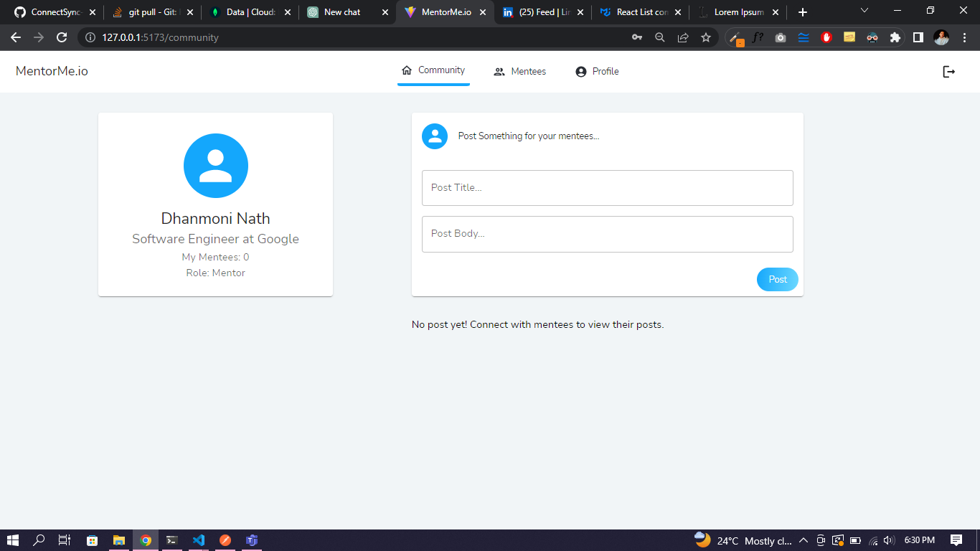
Task: Click the hidden icons chevron in system tray
Action: [x=803, y=540]
